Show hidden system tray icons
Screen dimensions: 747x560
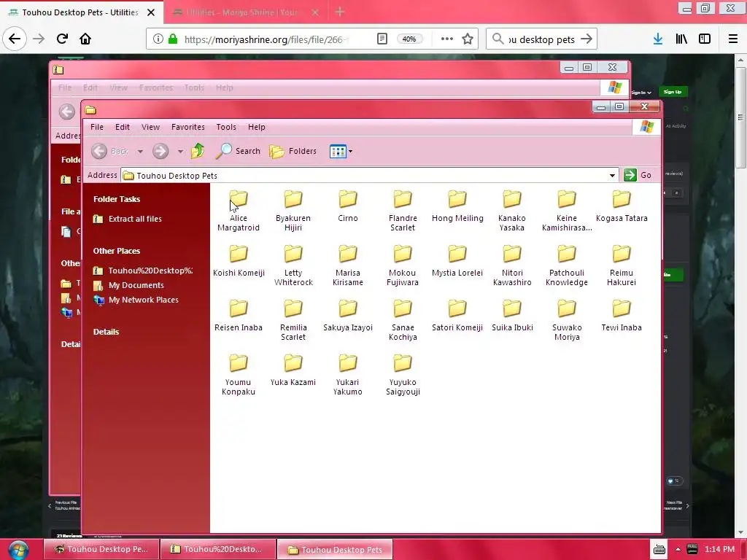click(678, 550)
